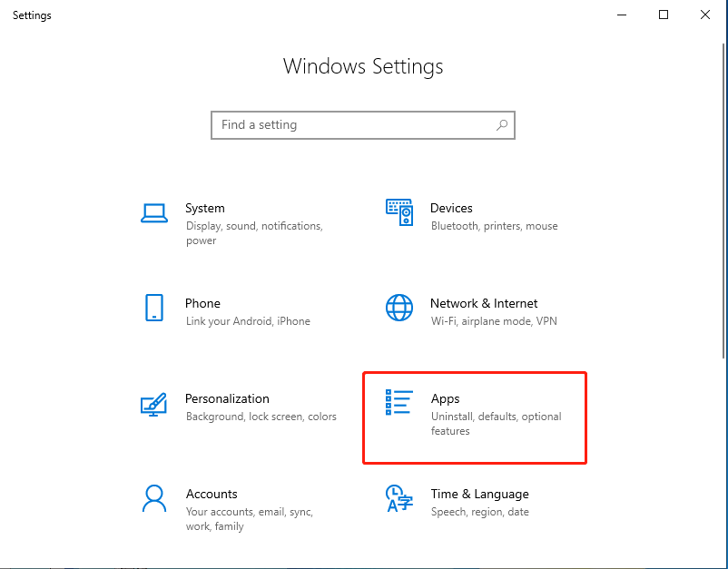Screen dimensions: 728x569
Task: Click the Personalization paintbrush icon
Action: coord(154,404)
